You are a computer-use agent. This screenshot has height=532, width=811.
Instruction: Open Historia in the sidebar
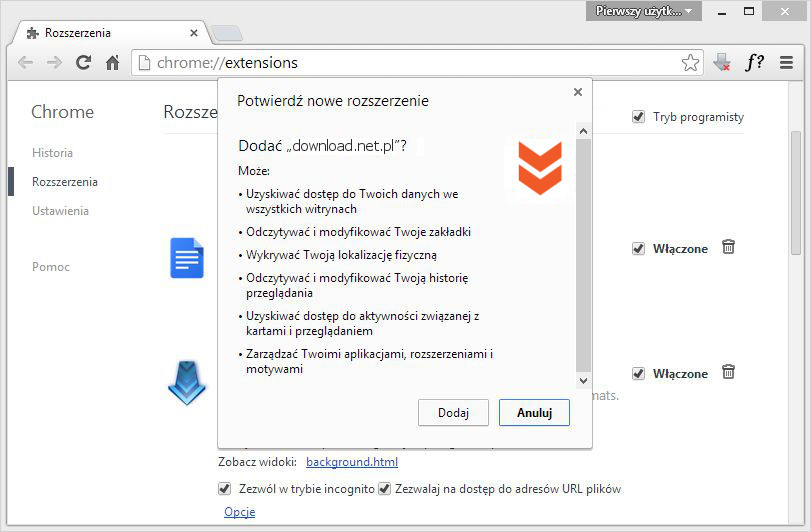pyautogui.click(x=52, y=153)
